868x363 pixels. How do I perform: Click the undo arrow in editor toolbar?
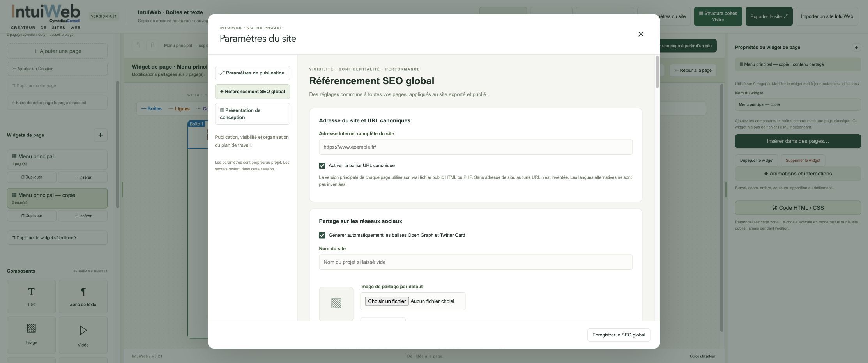point(138,46)
